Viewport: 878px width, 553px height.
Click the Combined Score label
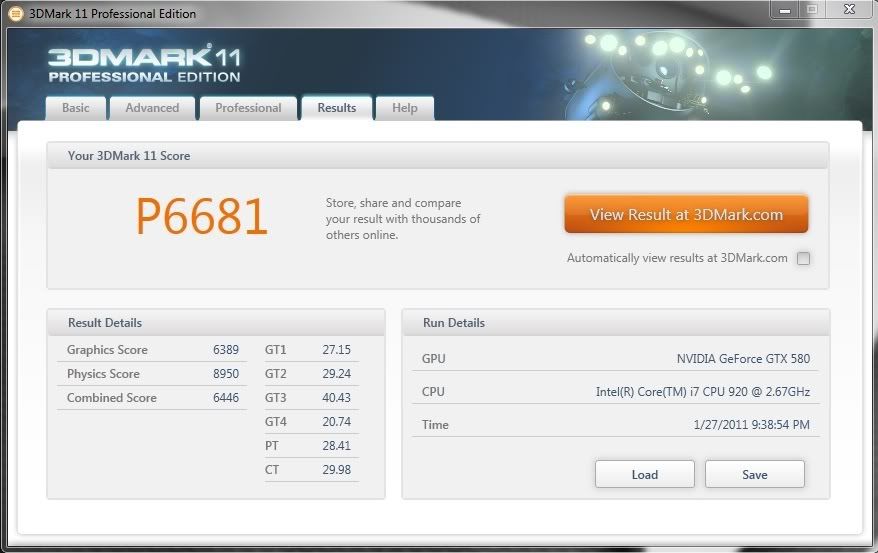111,398
